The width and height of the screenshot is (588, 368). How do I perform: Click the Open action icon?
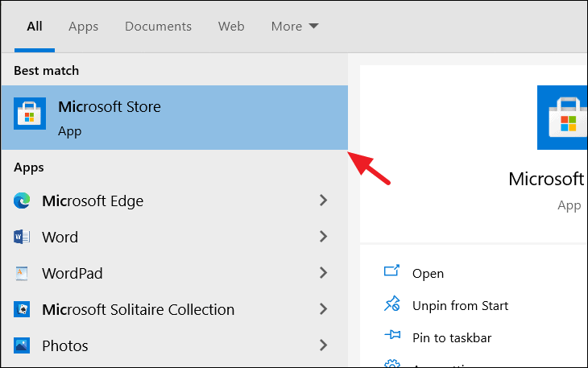coord(392,271)
